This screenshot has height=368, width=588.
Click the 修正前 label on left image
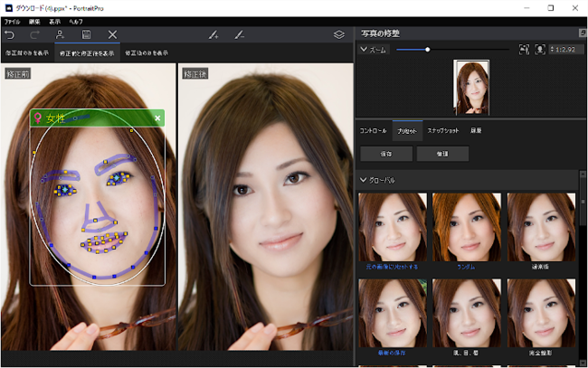(x=17, y=74)
